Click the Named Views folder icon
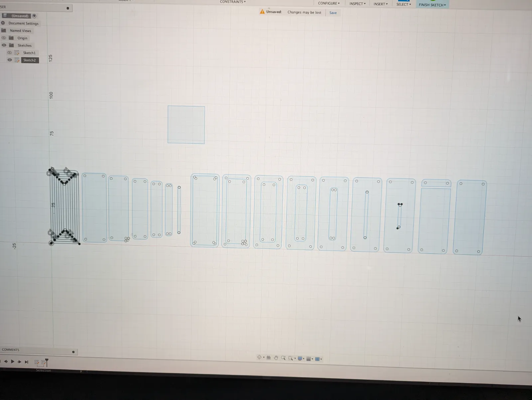Image resolution: width=532 pixels, height=400 pixels. [4, 30]
